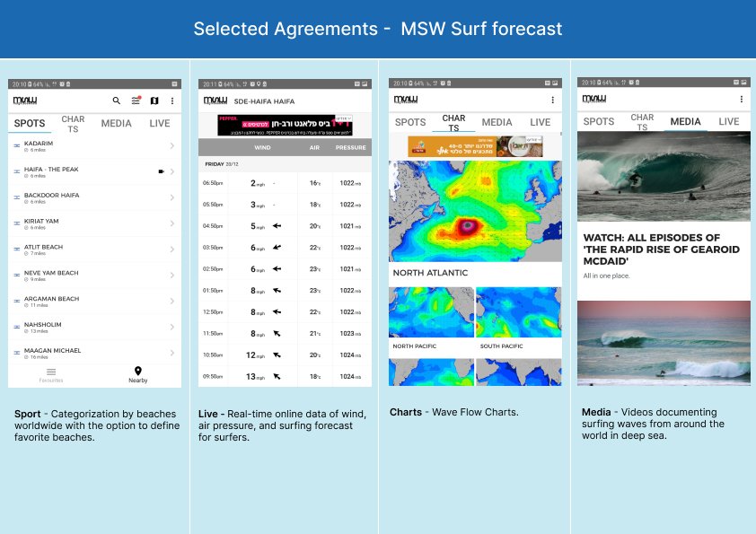
Task: Click the SDE-HAIFA HAIFA title
Action: [264, 101]
